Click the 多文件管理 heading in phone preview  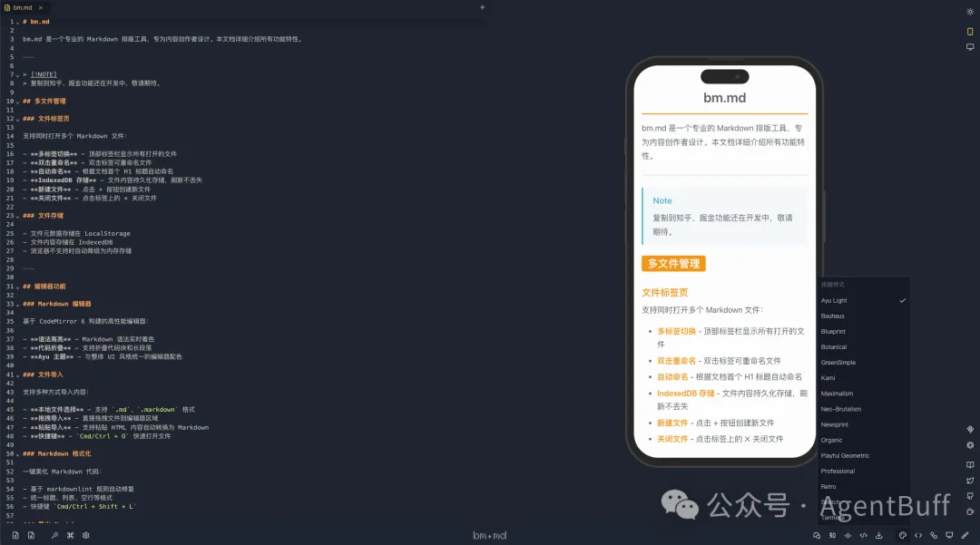click(673, 264)
